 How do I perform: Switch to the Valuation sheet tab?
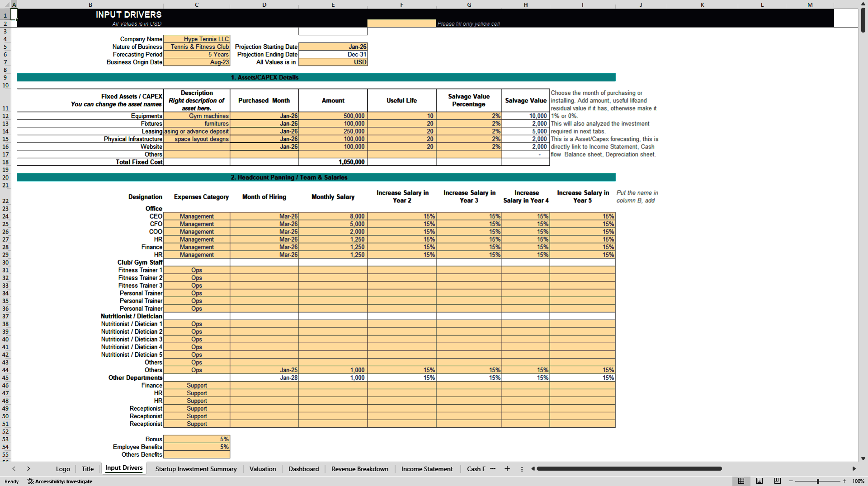point(263,469)
